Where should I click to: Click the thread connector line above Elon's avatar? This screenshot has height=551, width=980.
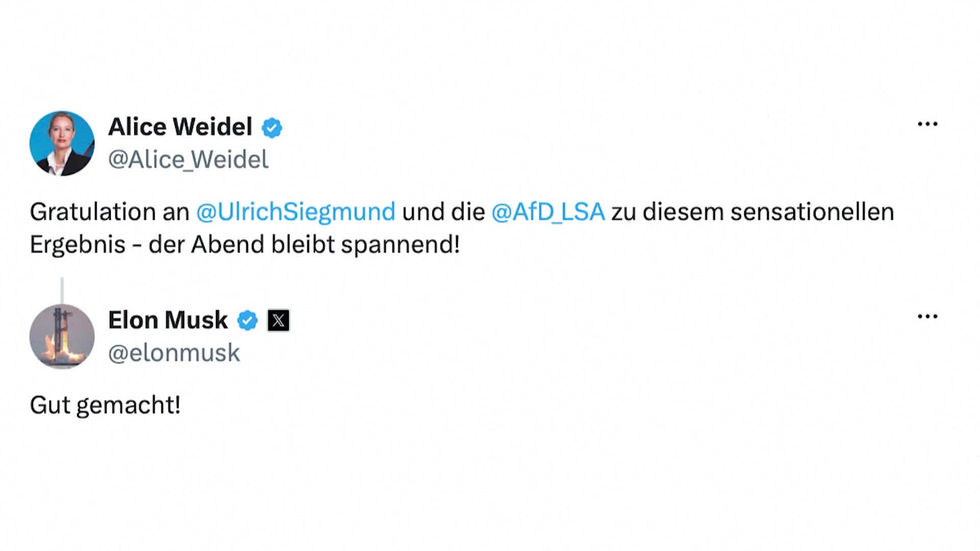(x=62, y=290)
